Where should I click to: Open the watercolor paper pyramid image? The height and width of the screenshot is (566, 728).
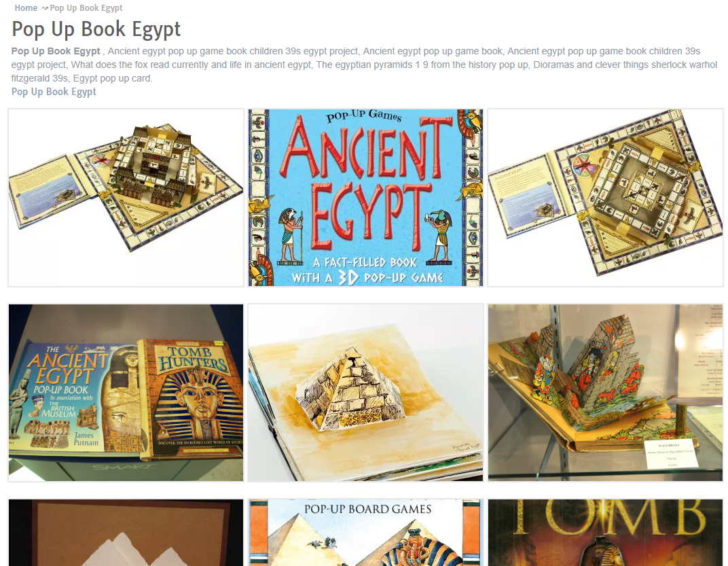[x=365, y=393]
